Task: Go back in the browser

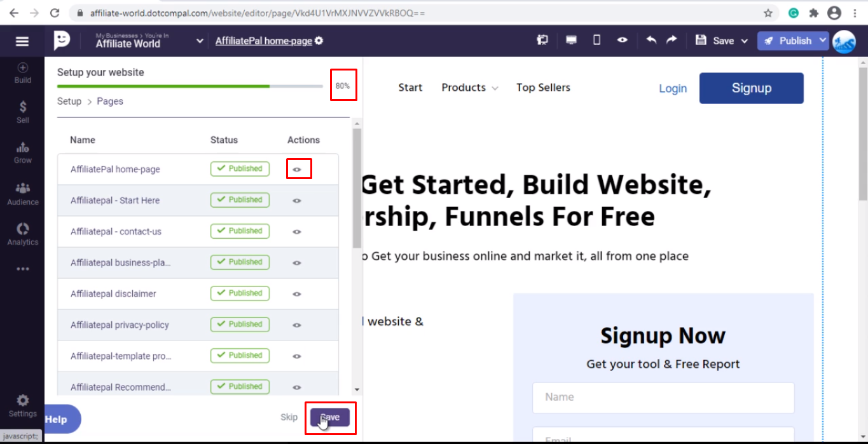Action: [13, 13]
